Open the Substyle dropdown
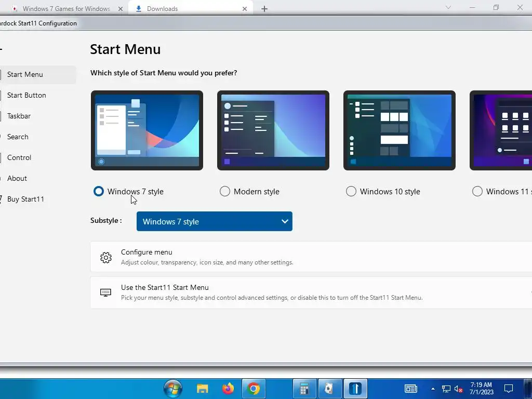Screen dimensions: 532x399 click(215, 221)
